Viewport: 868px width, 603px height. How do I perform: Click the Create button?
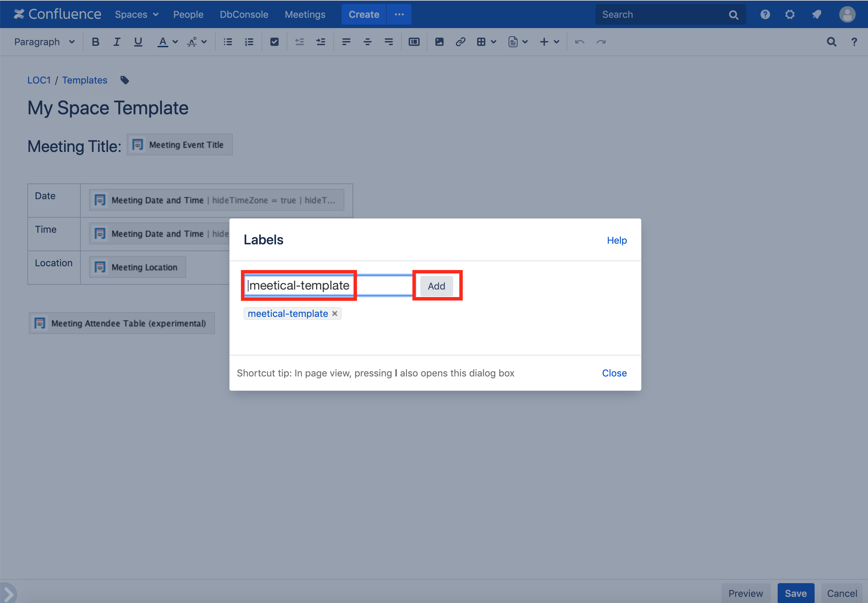pyautogui.click(x=363, y=14)
